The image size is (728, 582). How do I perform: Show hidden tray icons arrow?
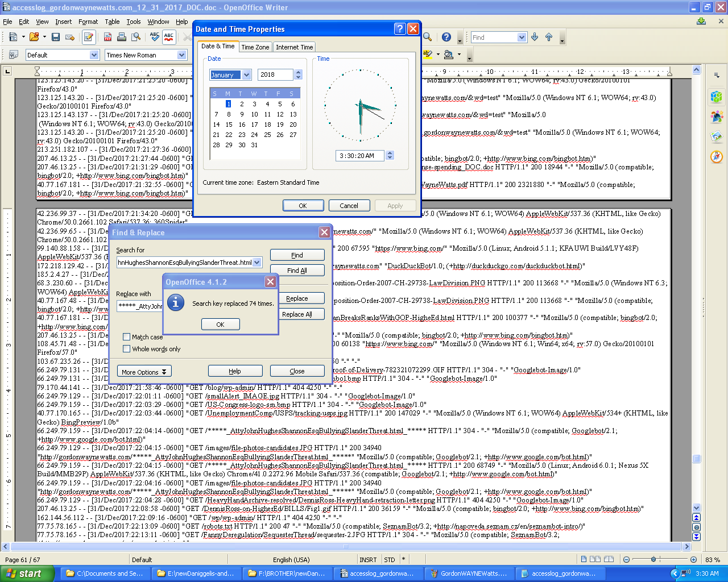675,573
